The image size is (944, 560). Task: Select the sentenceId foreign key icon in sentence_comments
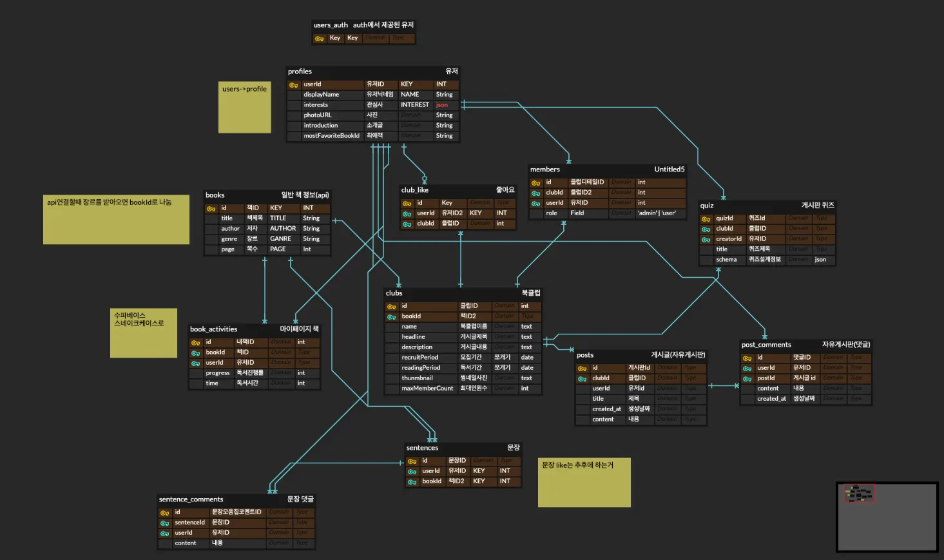click(165, 523)
